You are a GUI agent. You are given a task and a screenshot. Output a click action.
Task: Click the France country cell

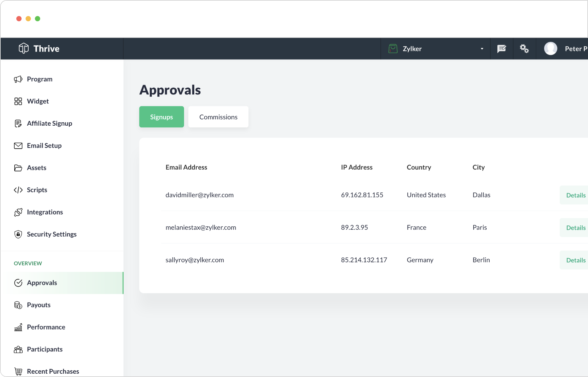[x=417, y=228]
